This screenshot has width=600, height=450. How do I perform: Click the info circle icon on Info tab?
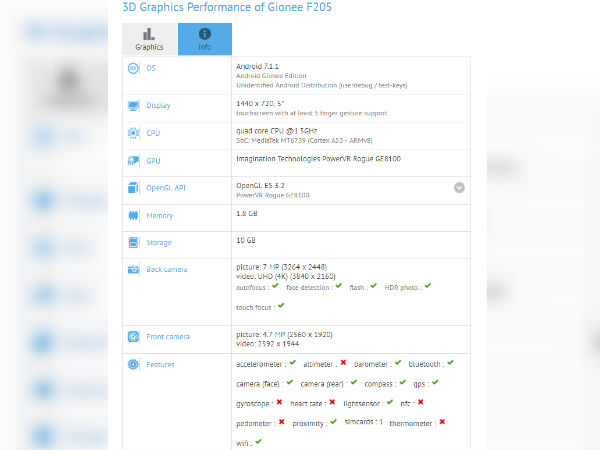tap(205, 34)
